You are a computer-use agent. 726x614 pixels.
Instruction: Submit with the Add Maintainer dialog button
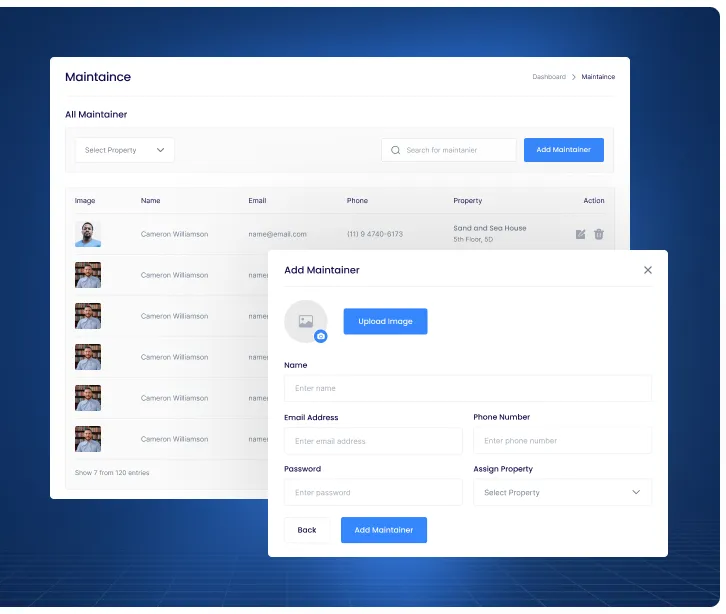pyautogui.click(x=384, y=530)
